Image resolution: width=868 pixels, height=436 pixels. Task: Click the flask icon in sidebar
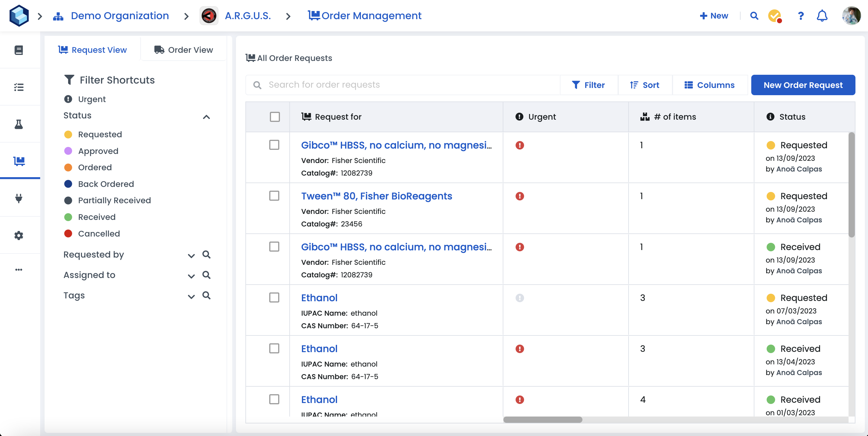(x=19, y=124)
